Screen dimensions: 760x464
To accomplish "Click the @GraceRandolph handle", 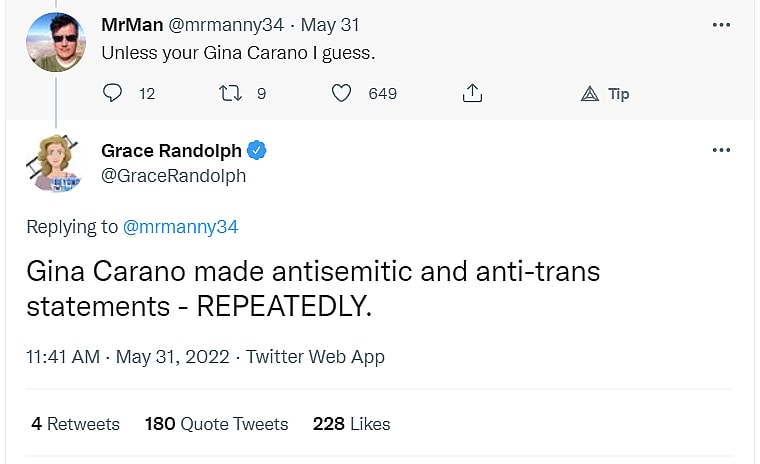I will click(x=173, y=176).
